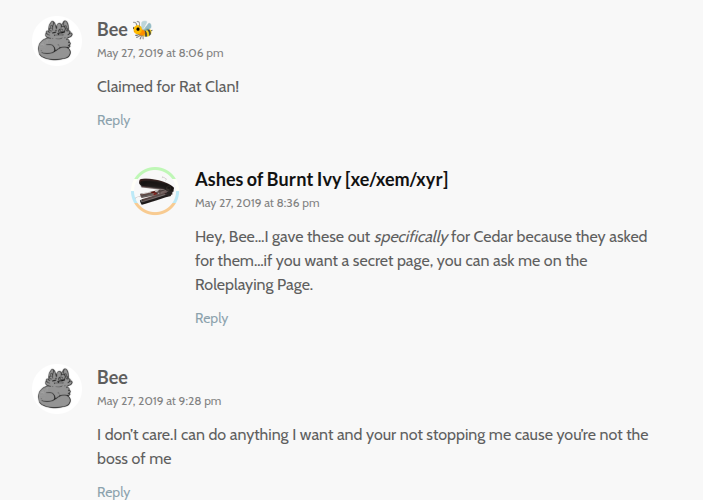Open the Ashes of Burnt Ivy author name
Viewport: 703px width, 500px height.
(267, 180)
